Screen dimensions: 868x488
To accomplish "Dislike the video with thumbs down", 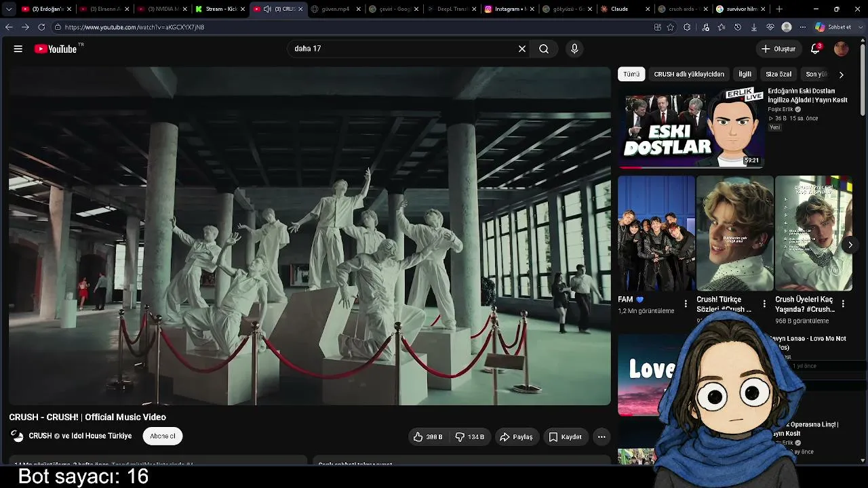I will tap(470, 437).
